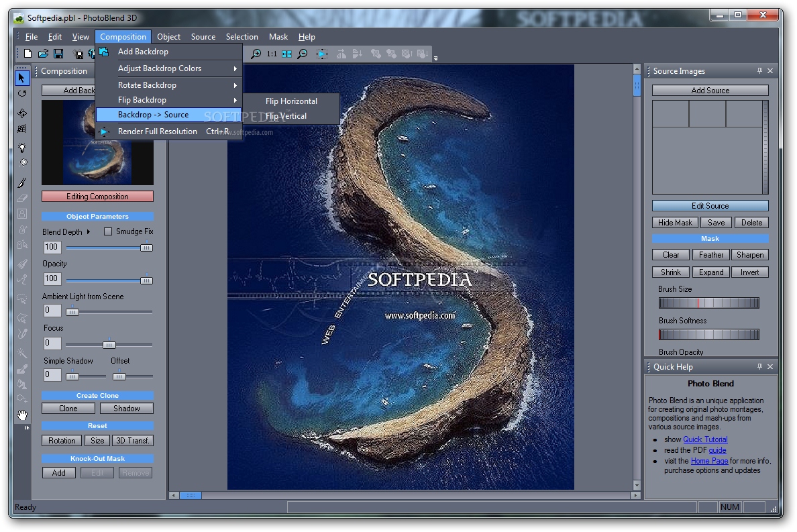The height and width of the screenshot is (532, 797).
Task: Open the toolbar overflow options arrow
Action: 435,58
